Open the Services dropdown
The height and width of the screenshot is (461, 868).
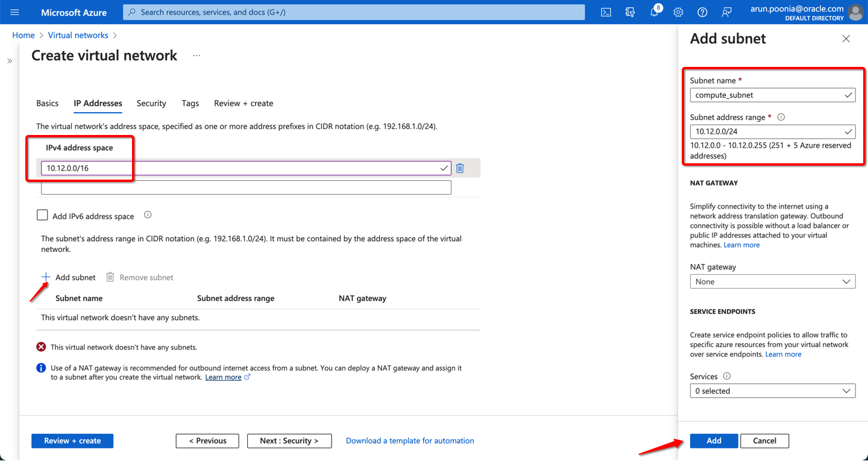click(772, 391)
